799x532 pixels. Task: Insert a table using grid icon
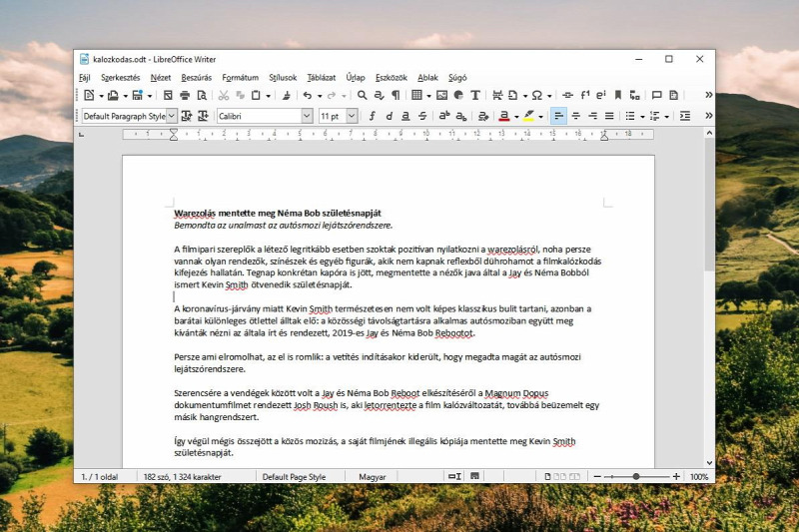click(416, 95)
